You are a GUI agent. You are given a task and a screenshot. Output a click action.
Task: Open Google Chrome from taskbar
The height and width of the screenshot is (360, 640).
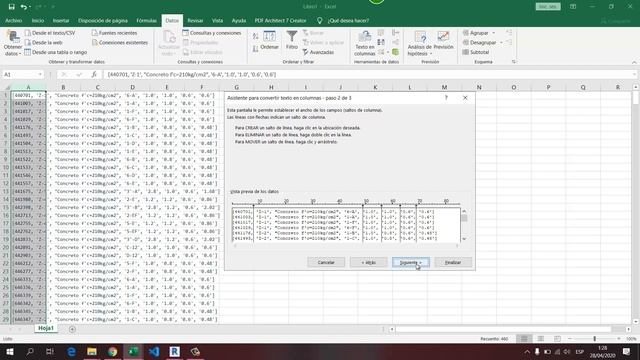[x=113, y=351]
